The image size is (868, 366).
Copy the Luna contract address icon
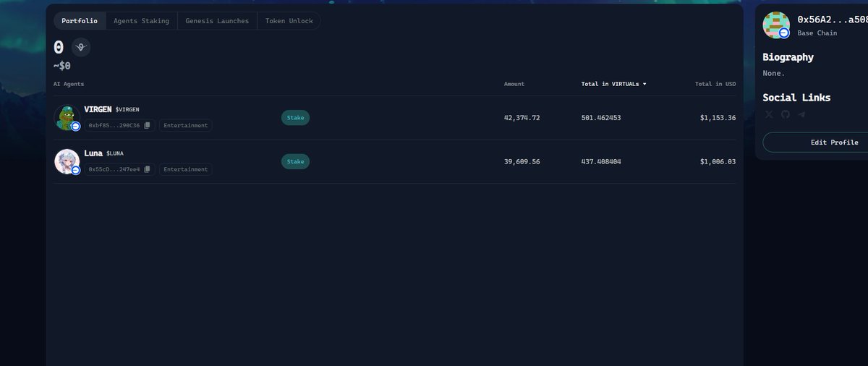(x=147, y=169)
